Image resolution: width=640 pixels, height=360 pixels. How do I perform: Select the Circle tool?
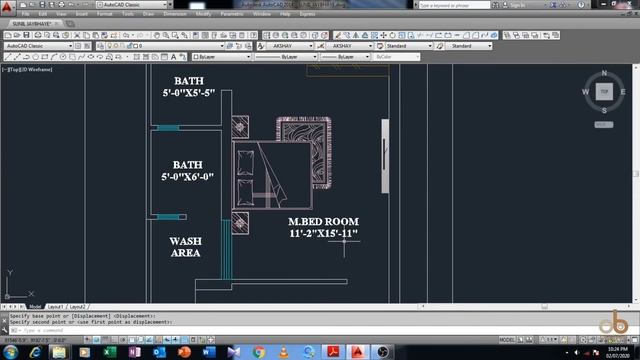(x=63, y=57)
